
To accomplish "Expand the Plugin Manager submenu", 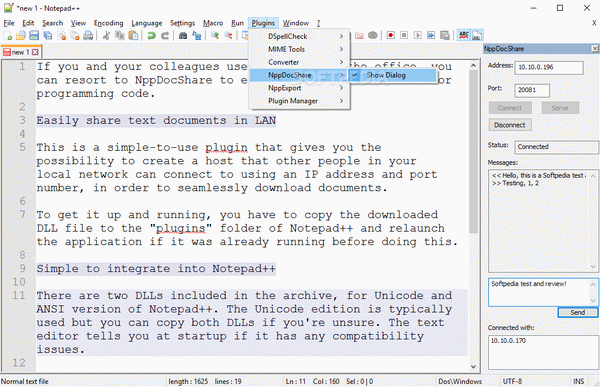I will (299, 101).
